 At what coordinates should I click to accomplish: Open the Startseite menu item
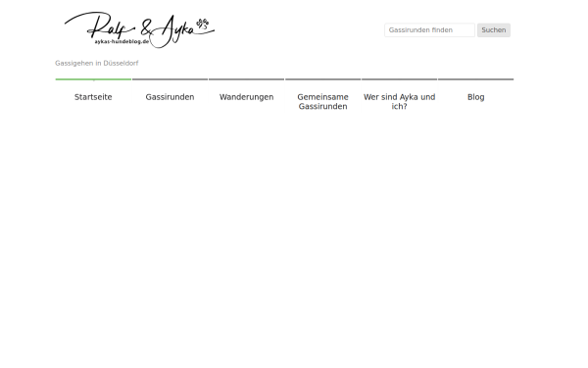93,97
